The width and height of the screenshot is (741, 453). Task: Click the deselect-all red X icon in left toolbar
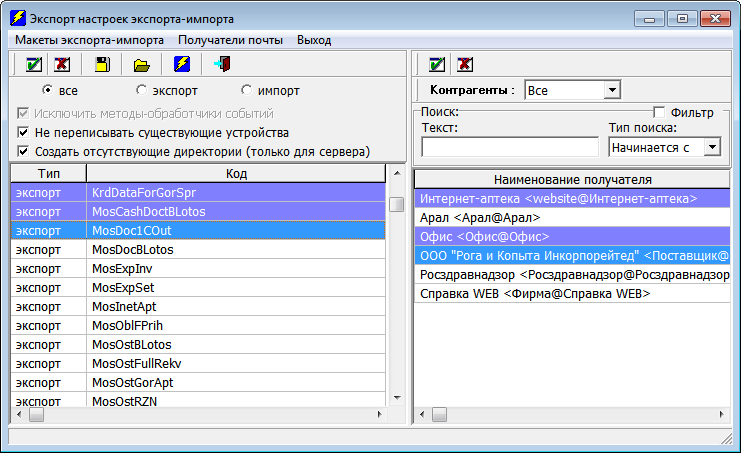tap(62, 65)
